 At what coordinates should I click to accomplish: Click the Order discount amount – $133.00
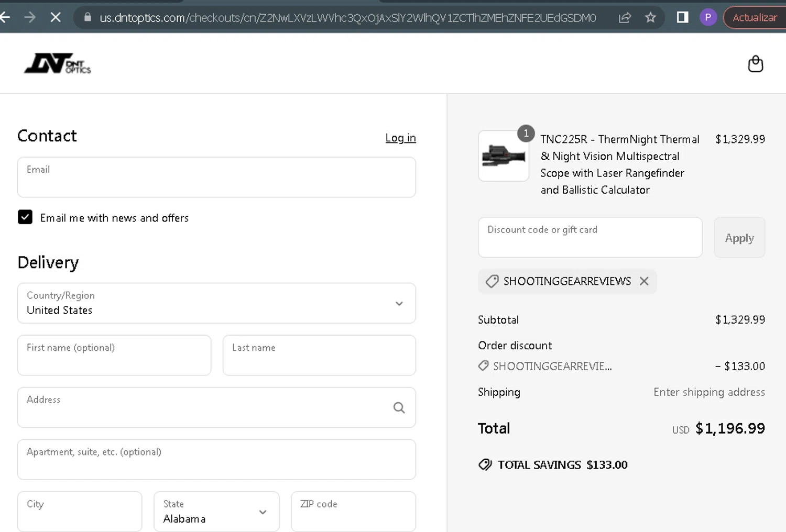[x=740, y=366]
